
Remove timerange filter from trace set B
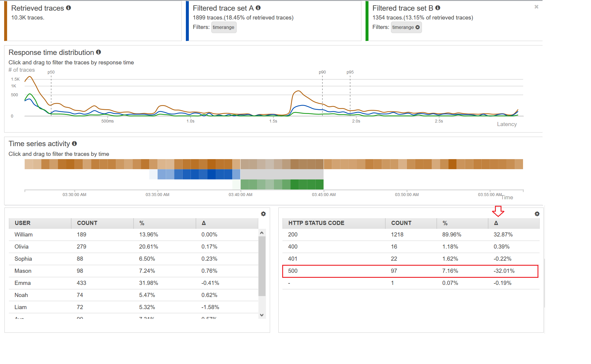coord(418,27)
